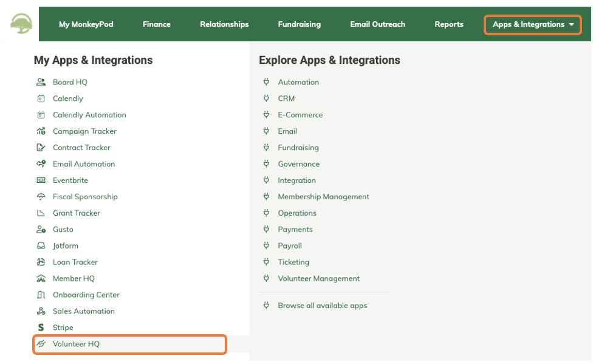Explore Membership Management apps

(x=323, y=197)
